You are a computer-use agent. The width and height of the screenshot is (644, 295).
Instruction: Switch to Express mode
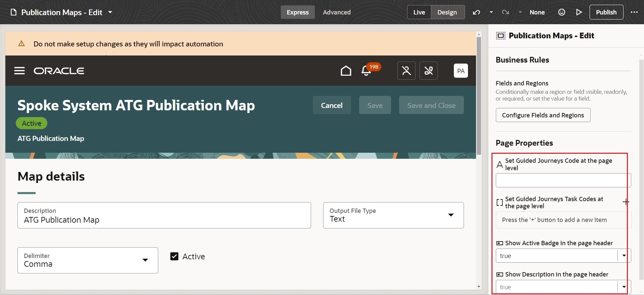pos(298,12)
